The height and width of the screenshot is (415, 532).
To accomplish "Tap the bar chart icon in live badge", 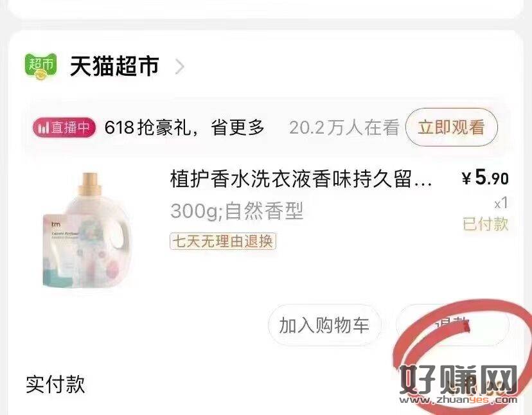I will click(44, 128).
